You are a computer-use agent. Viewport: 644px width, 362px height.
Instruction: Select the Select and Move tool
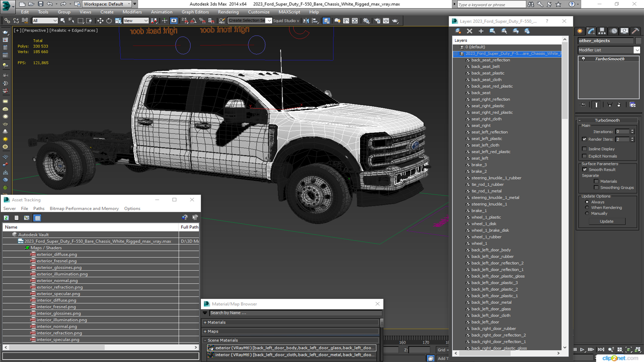(x=100, y=21)
